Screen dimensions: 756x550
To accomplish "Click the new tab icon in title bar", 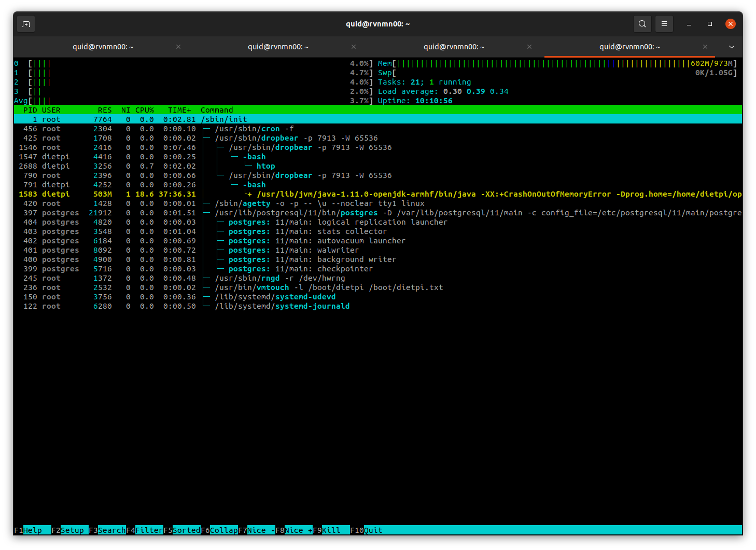I will coord(26,24).
